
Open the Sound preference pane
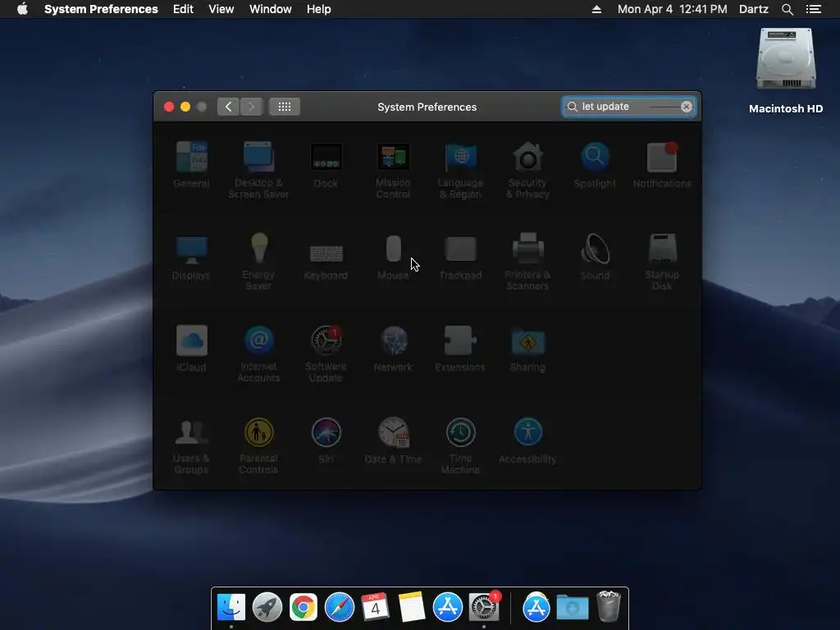[x=595, y=257]
